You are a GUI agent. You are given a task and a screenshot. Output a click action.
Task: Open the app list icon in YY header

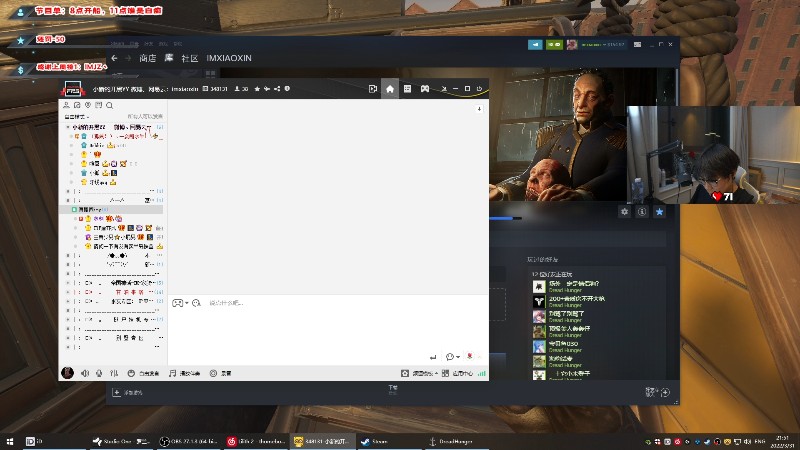click(x=407, y=89)
